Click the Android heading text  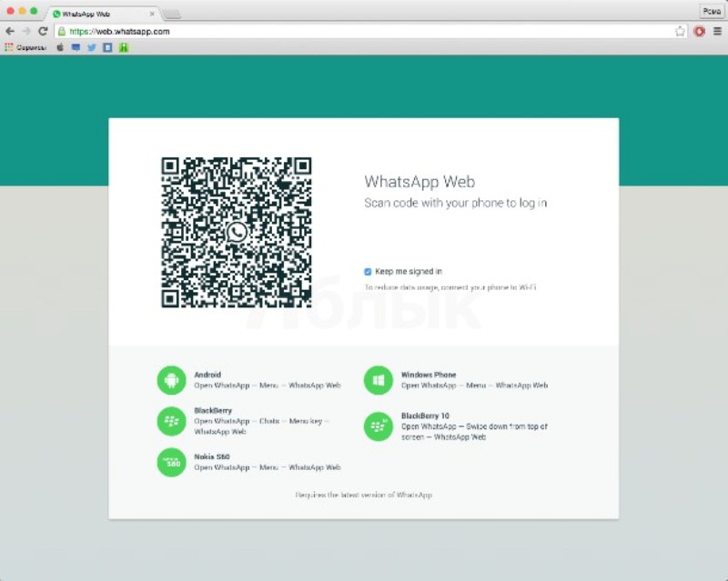pyautogui.click(x=207, y=375)
